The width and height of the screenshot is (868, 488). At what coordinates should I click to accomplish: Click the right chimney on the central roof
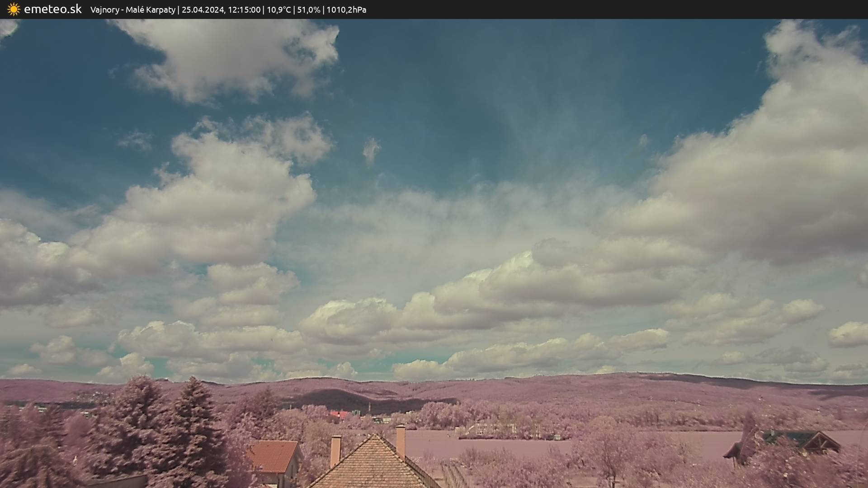[x=401, y=441]
